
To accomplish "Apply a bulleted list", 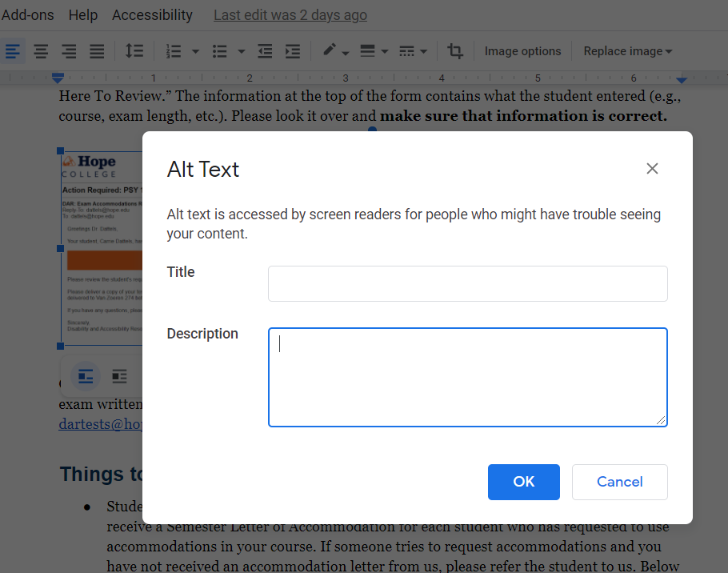I will [x=222, y=50].
